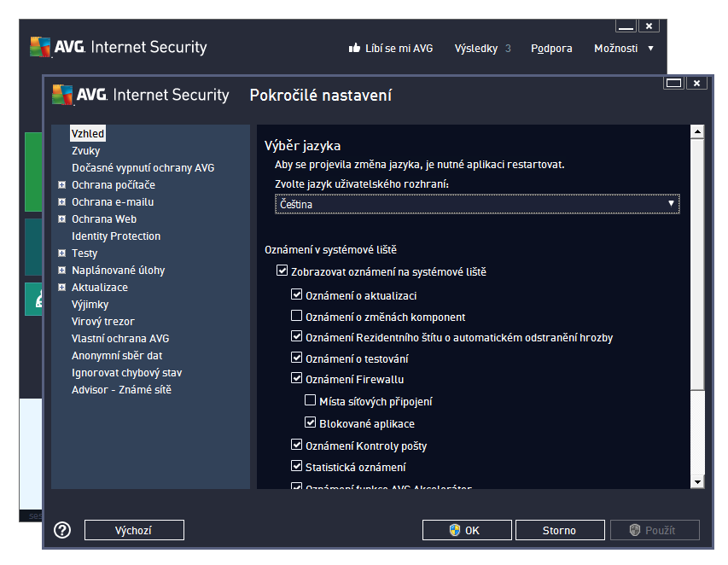728x565 pixels.
Task: Select Zvuky in settings tree
Action: coord(86,151)
